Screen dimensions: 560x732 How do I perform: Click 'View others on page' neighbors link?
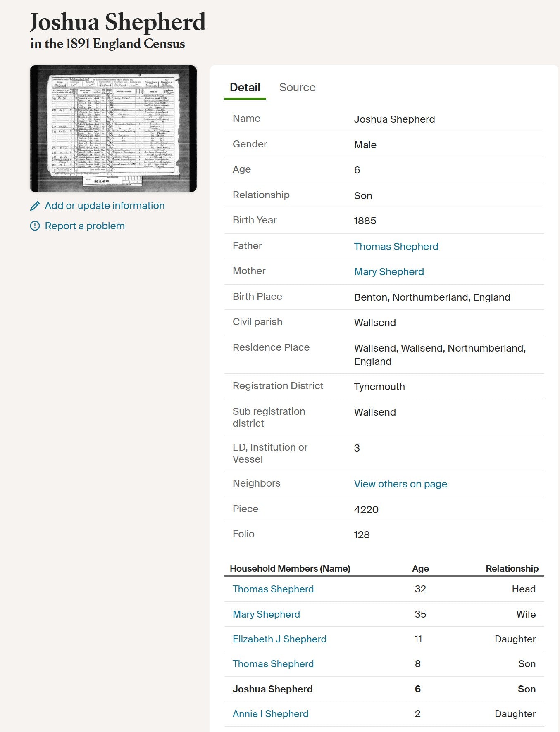(x=400, y=484)
